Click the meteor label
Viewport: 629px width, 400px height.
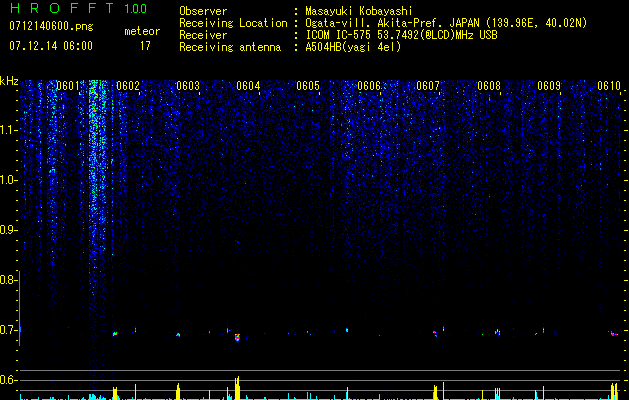coord(142,31)
